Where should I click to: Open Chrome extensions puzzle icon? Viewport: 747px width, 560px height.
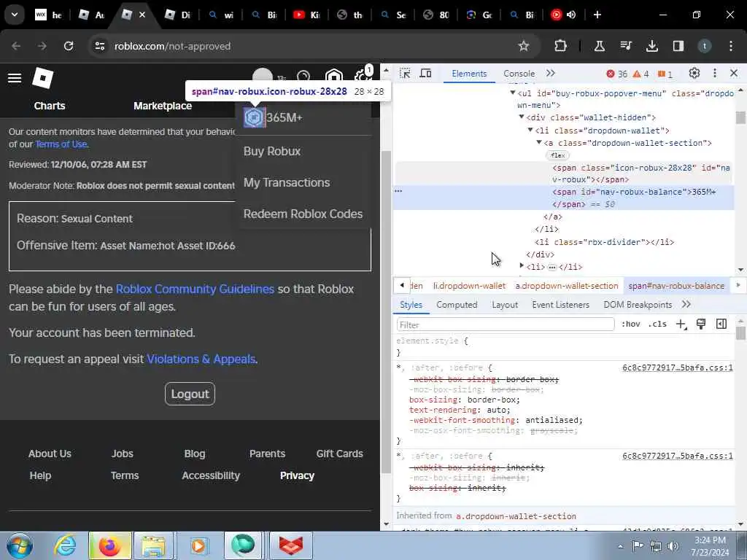[560, 46]
